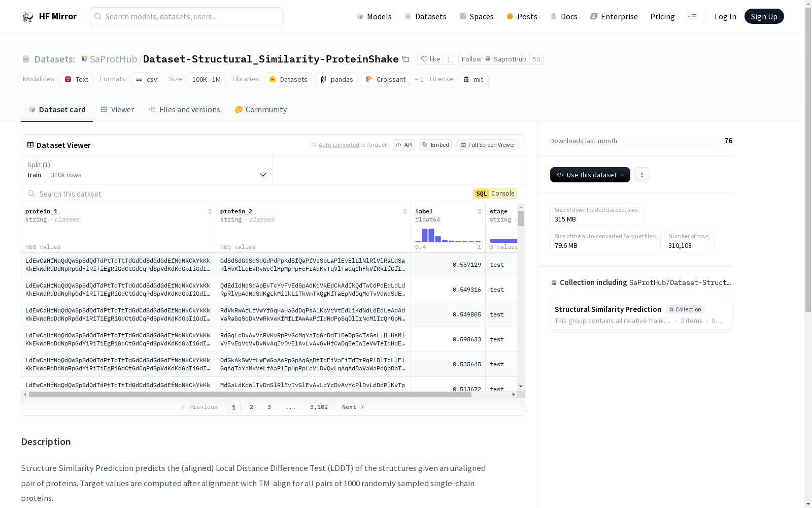Expand the Use this dataset dropdown
The image size is (812, 508).
coord(590,175)
